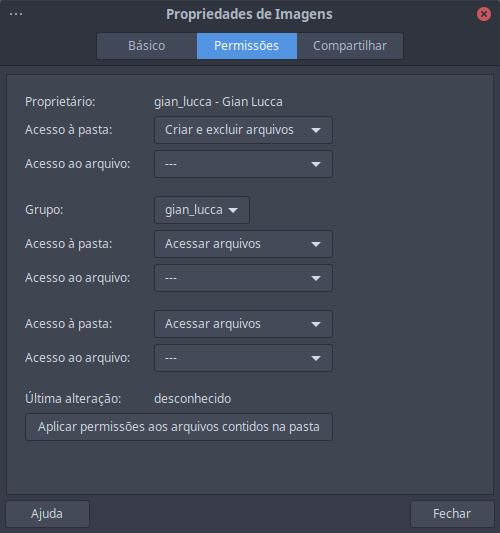Select the Permissões tab
This screenshot has height=533, width=500.
pyautogui.click(x=247, y=46)
